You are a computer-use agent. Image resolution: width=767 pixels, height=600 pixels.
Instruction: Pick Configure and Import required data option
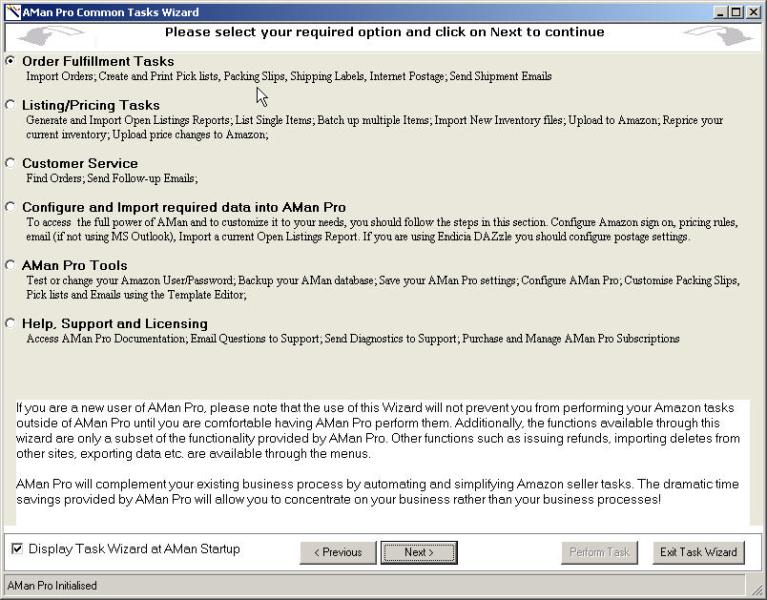tap(11, 207)
